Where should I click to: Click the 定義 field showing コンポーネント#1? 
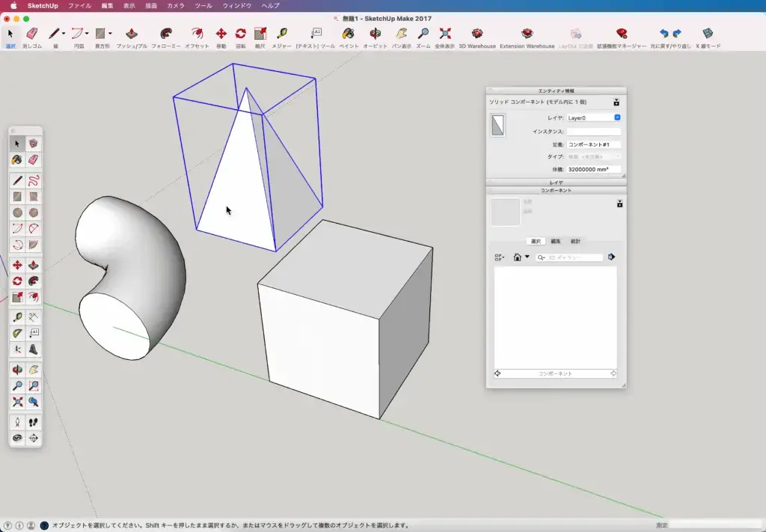pyautogui.click(x=593, y=144)
